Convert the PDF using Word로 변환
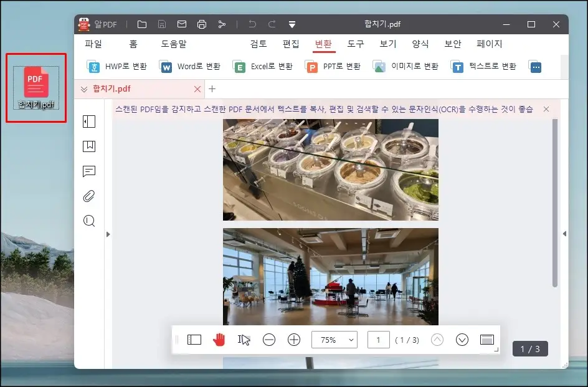Viewport: 588px width, 387px height. (190, 65)
